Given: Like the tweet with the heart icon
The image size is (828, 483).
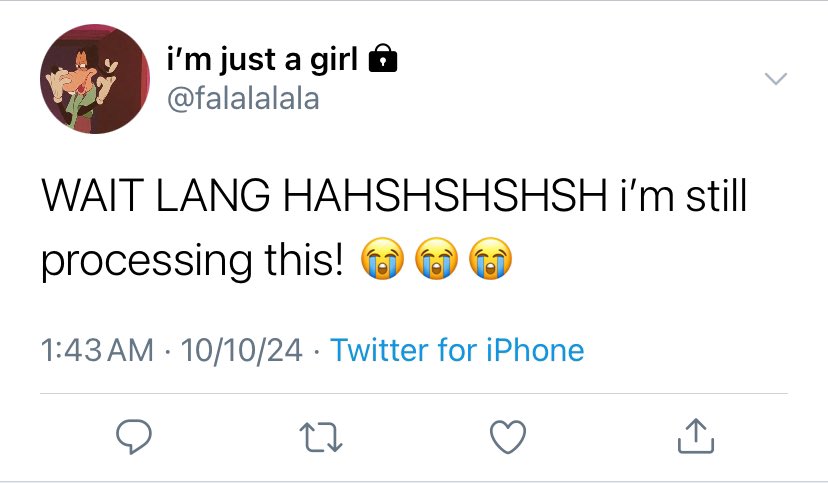Looking at the screenshot, I should coord(508,437).
